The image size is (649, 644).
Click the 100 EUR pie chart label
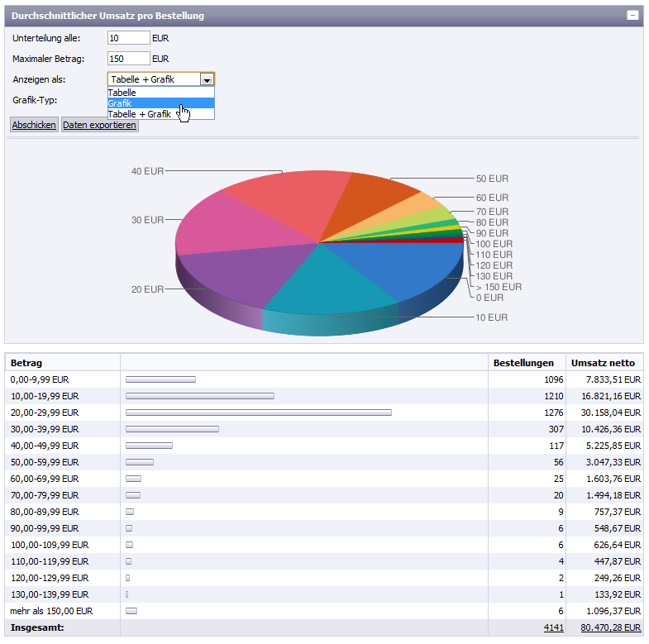494,244
